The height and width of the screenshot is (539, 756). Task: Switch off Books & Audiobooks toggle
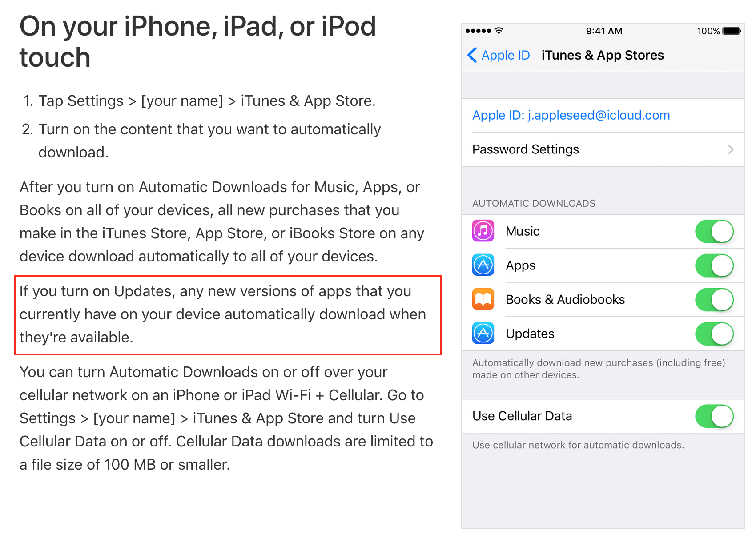714,300
